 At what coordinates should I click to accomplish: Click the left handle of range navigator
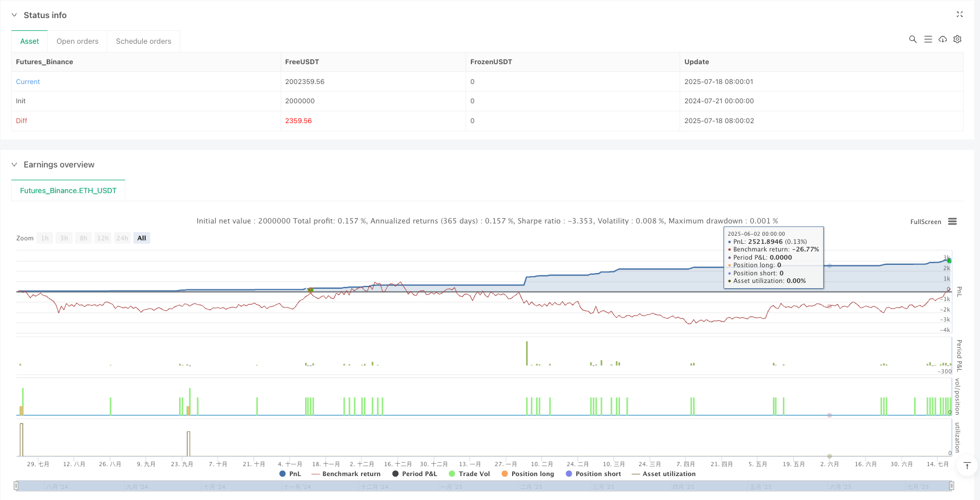pyautogui.click(x=16, y=486)
